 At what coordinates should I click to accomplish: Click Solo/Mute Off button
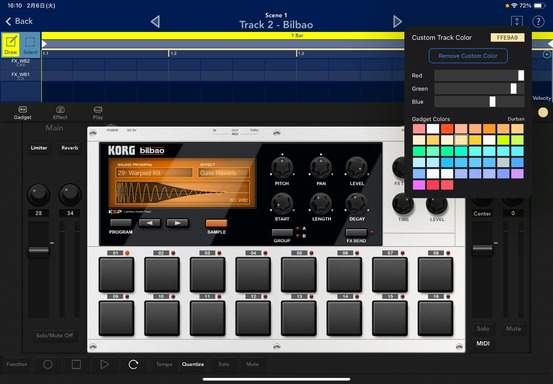54,335
